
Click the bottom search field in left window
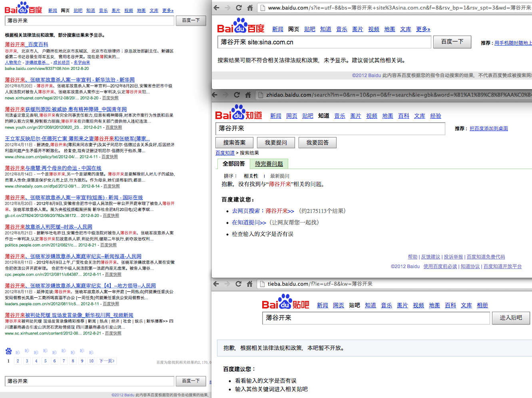[x=90, y=381]
